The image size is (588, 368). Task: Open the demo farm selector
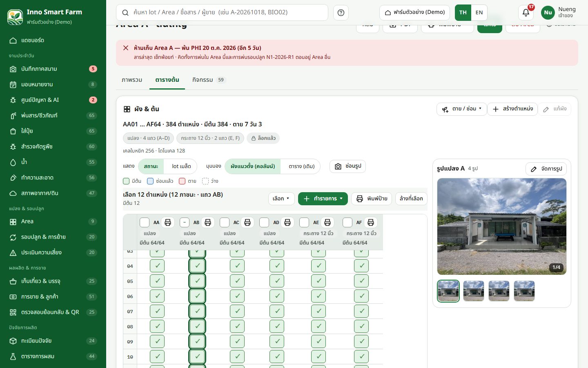click(414, 13)
